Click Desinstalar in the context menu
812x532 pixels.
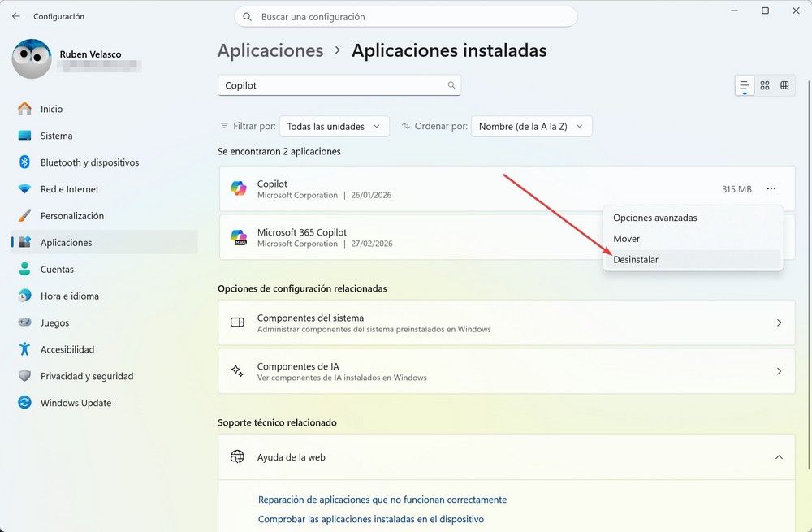coord(637,259)
